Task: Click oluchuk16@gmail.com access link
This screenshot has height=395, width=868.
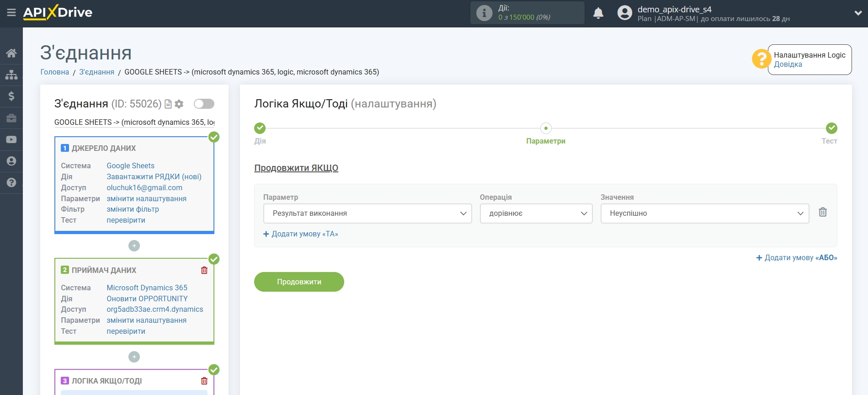Action: tap(144, 188)
